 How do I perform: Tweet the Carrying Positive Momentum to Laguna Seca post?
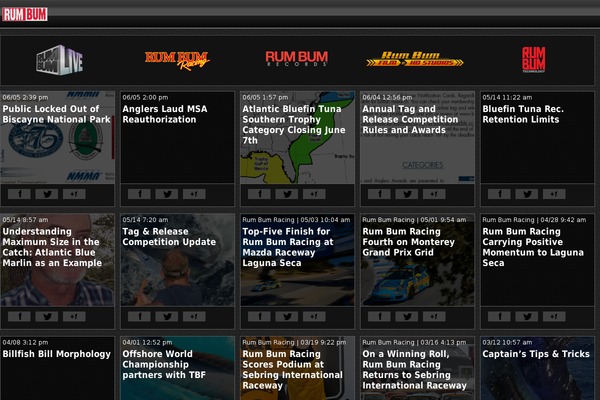pos(527,317)
